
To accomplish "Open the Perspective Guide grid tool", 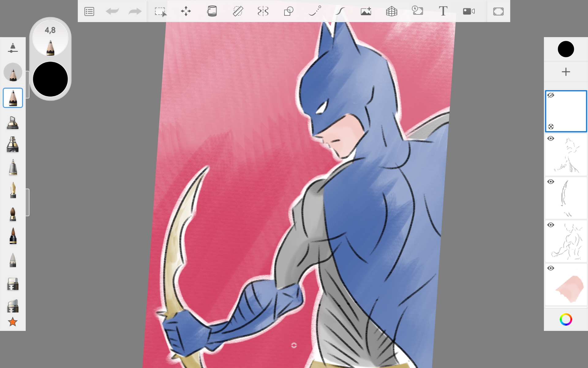I will point(391,12).
